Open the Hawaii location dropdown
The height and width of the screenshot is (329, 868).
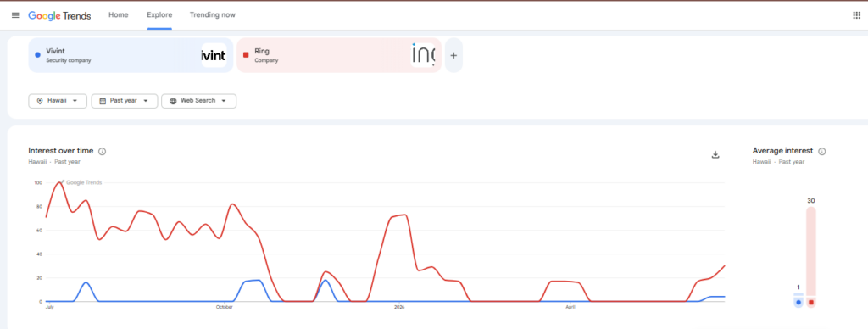point(58,101)
